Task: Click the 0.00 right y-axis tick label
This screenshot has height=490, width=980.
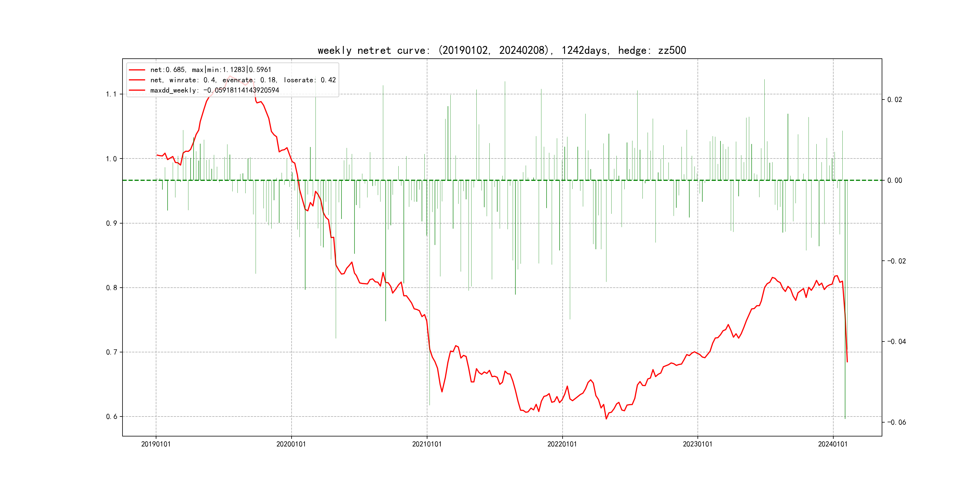Action: [894, 180]
